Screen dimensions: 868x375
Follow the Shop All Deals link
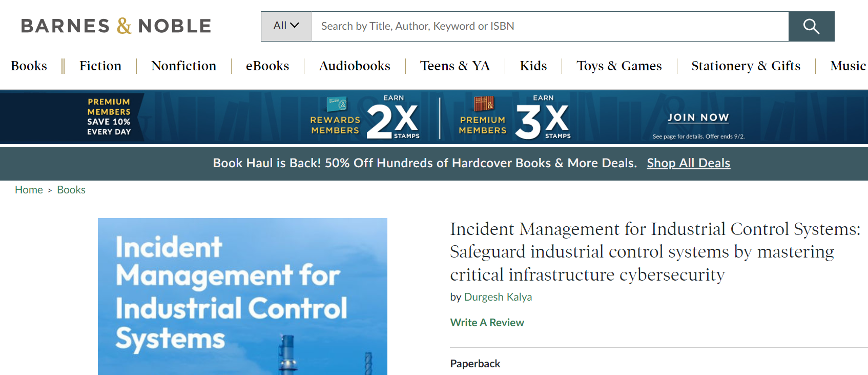tap(688, 163)
